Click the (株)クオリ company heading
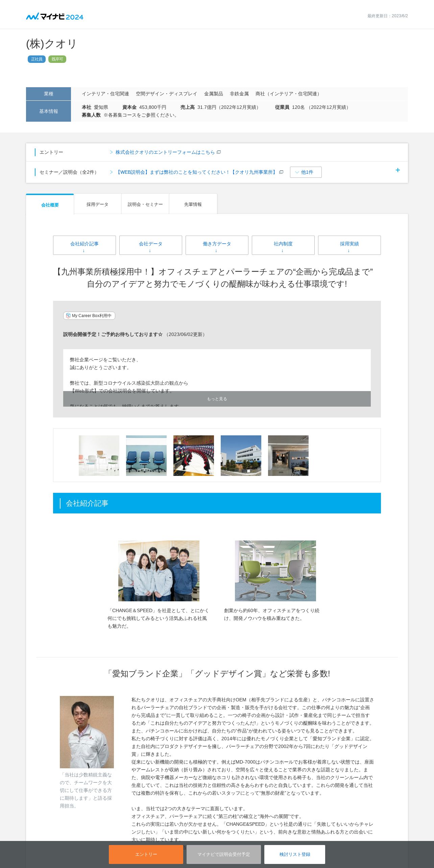The height and width of the screenshot is (868, 434). [52, 44]
